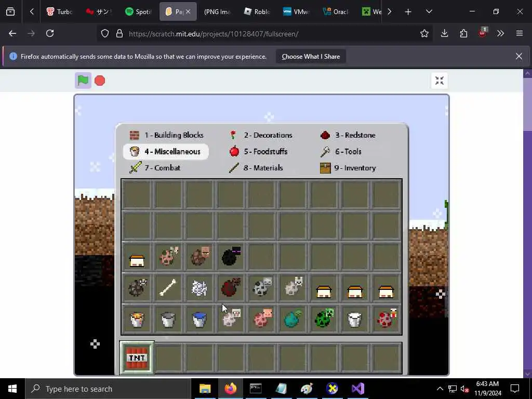Switch to the Roblox browser tab
The width and height of the screenshot is (532, 399).
click(x=257, y=11)
